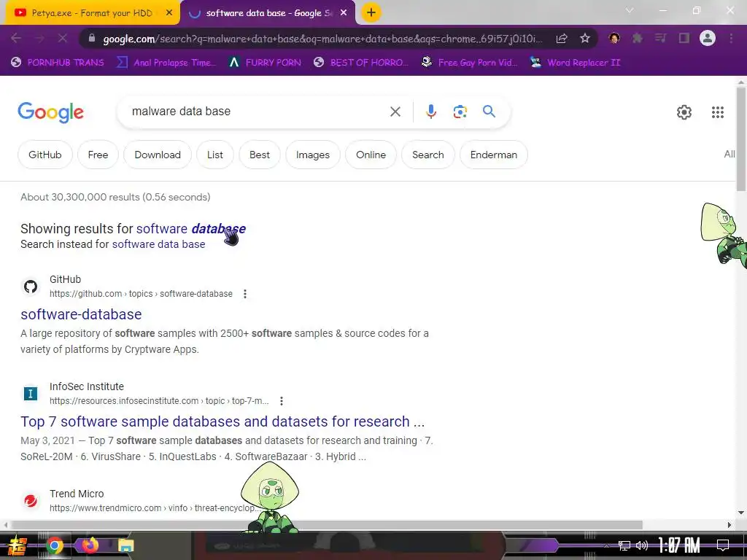The width and height of the screenshot is (747, 560).
Task: Open the Windows Start button
Action: click(x=18, y=545)
